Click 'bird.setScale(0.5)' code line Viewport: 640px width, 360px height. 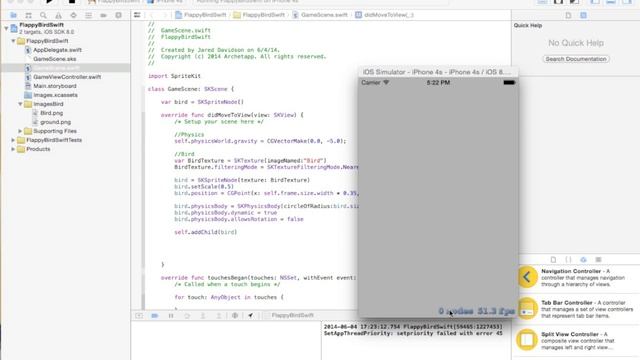(204, 187)
